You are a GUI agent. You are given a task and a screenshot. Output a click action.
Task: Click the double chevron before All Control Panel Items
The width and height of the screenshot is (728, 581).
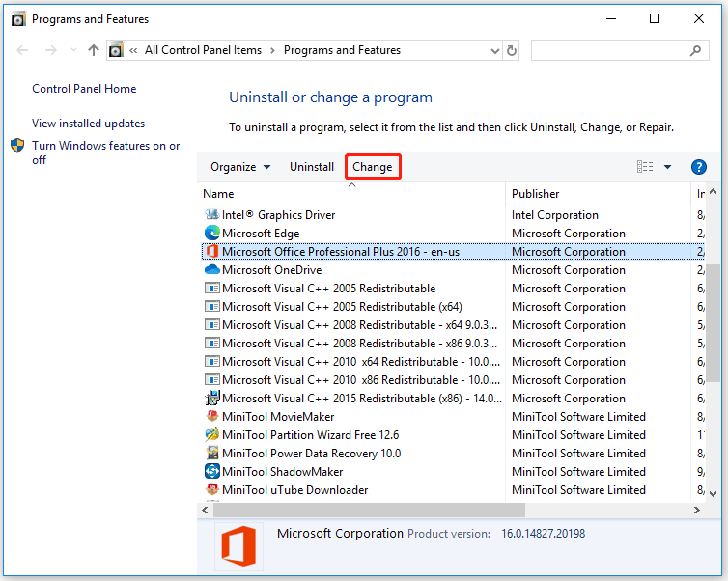click(133, 50)
